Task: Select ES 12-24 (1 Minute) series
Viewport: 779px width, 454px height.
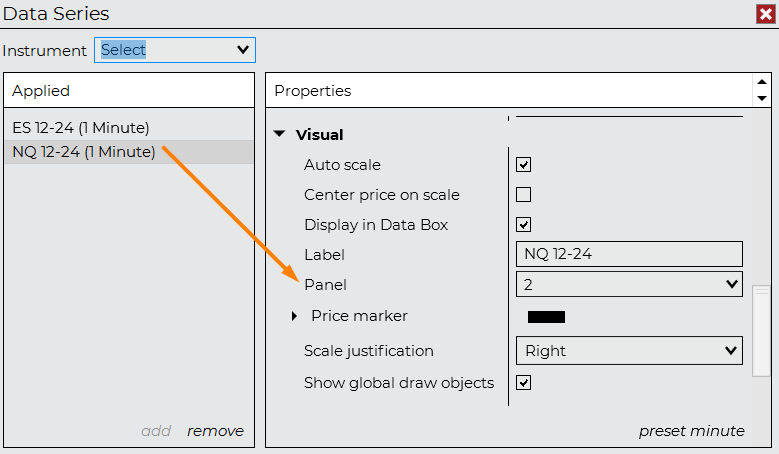Action: tap(129, 128)
